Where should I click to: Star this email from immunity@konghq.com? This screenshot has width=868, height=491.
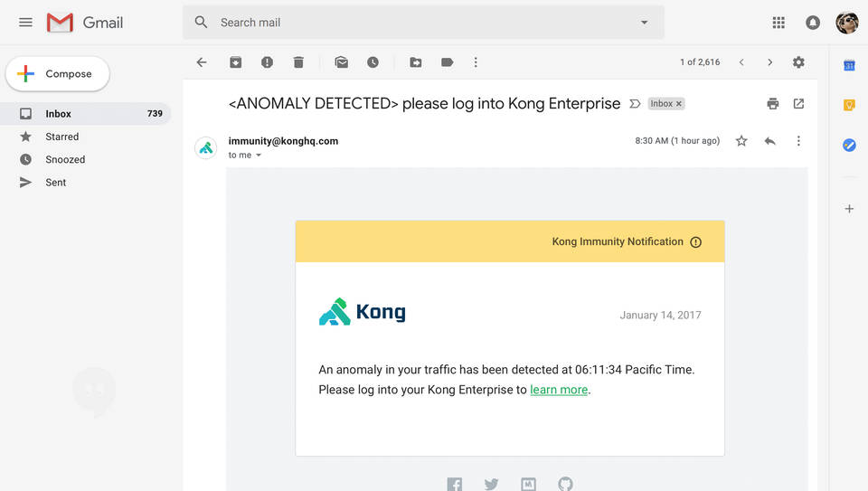(741, 141)
